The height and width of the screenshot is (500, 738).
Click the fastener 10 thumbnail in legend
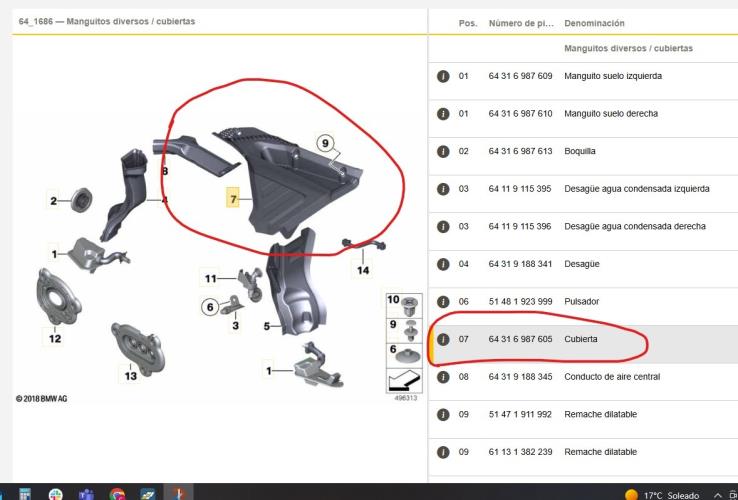pos(404,306)
